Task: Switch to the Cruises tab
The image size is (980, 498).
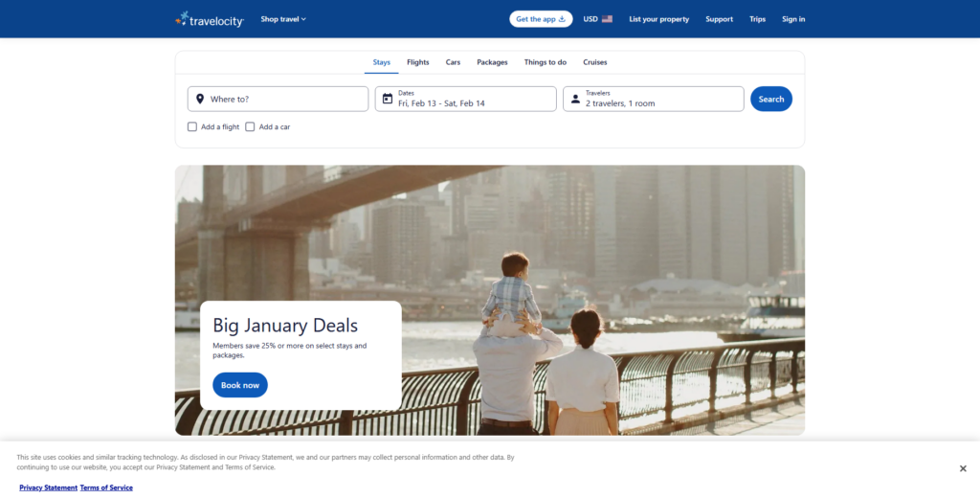Action: (x=595, y=62)
